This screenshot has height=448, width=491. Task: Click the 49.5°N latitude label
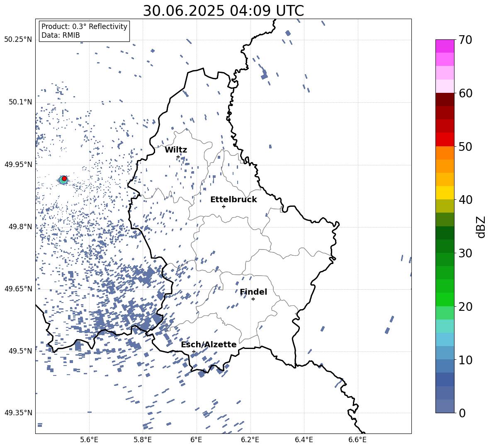(21, 351)
